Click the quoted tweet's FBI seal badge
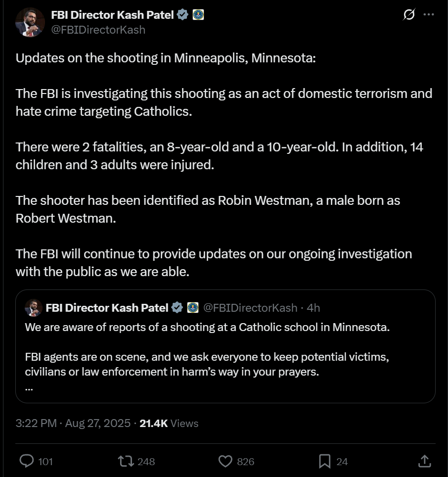 (x=193, y=308)
